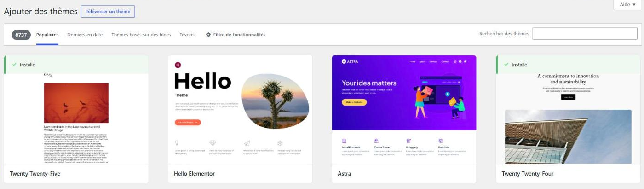The image size is (644, 189).
Task: Switch to Derniers en date tab
Action: (x=85, y=35)
